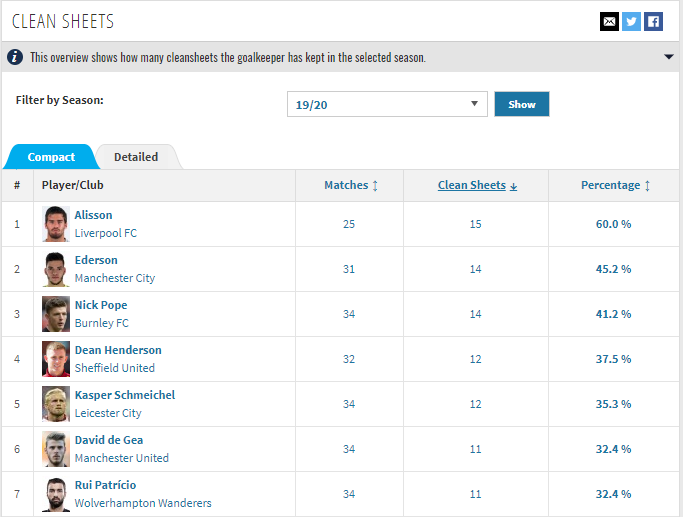Open Alisson's player profile link
Viewport: 683px width, 517px height.
coord(93,215)
